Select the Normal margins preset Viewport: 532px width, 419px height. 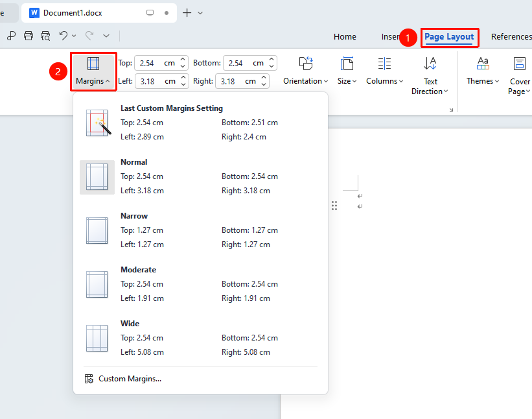coord(200,176)
